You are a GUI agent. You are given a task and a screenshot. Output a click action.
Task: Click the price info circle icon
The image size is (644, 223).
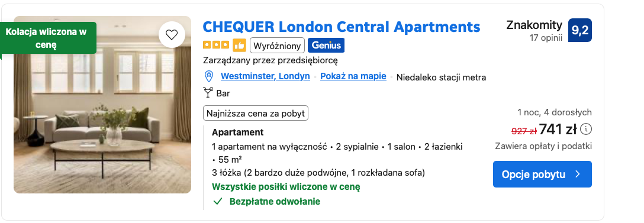[x=587, y=130]
